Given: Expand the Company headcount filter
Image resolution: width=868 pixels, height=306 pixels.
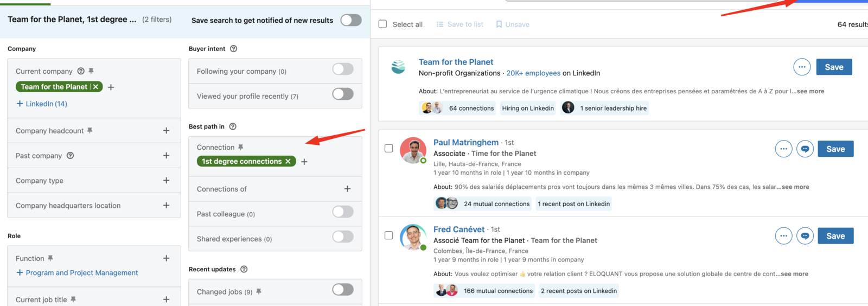Looking at the screenshot, I should click(166, 131).
